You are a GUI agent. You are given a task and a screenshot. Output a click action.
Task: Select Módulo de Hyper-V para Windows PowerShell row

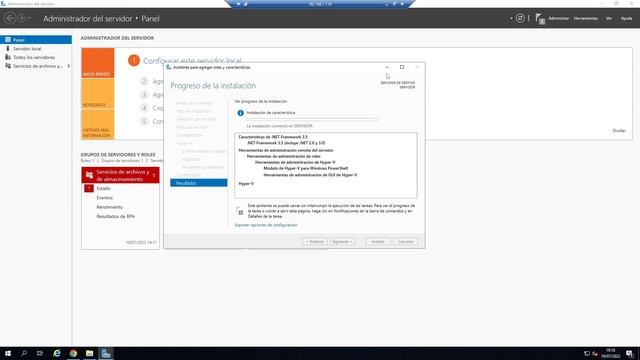[x=306, y=168]
